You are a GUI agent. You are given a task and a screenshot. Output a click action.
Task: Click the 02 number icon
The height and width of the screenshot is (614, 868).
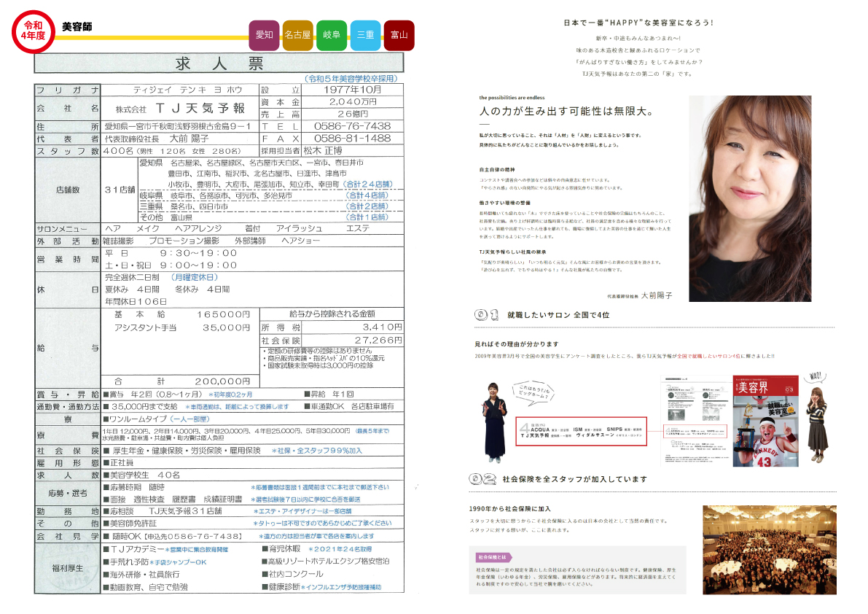482,479
